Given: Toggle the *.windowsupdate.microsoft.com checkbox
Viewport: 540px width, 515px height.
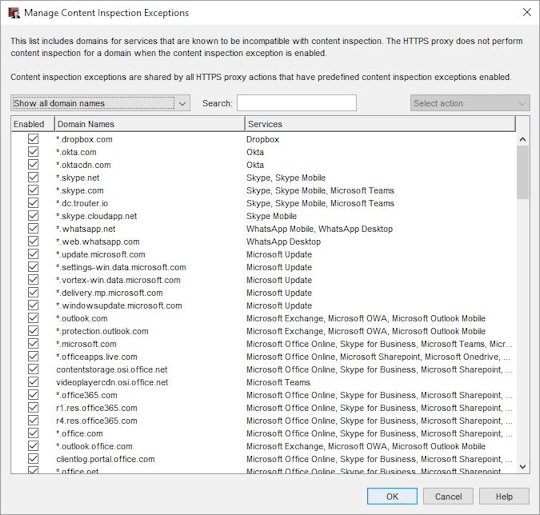Looking at the screenshot, I should click(33, 305).
